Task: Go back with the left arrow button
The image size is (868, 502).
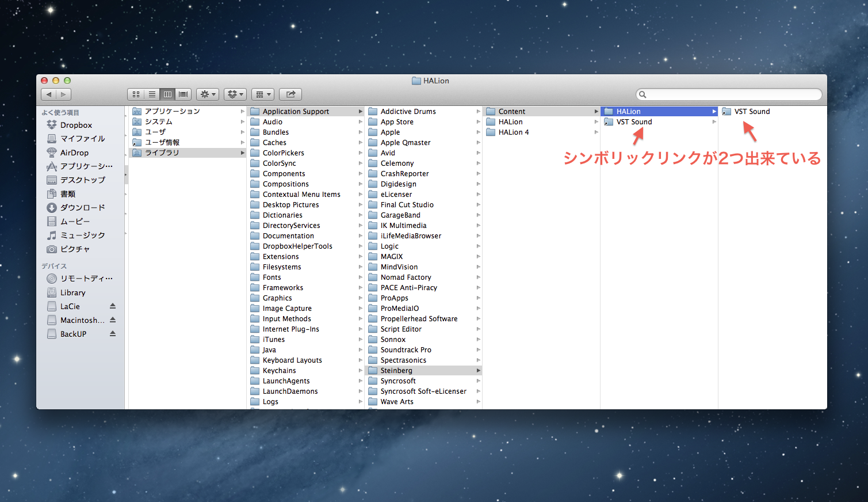Action: click(49, 94)
